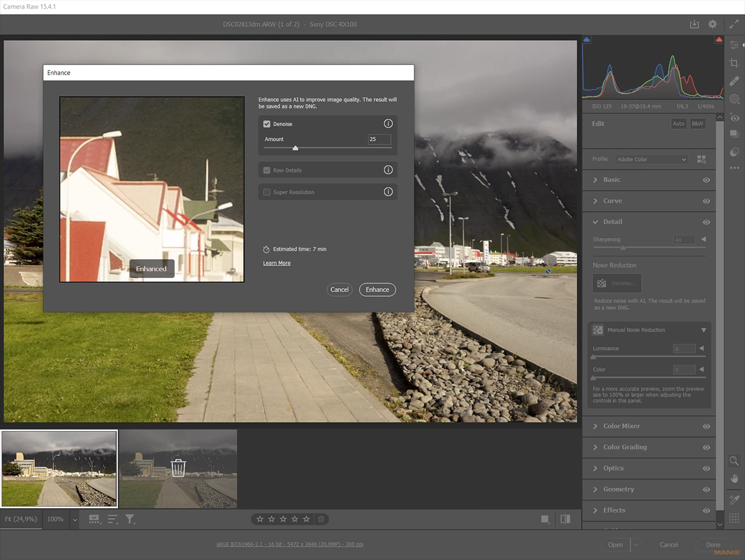Select the Crop tool in the right toolbar
Screen dimensions: 745x560
tap(734, 62)
